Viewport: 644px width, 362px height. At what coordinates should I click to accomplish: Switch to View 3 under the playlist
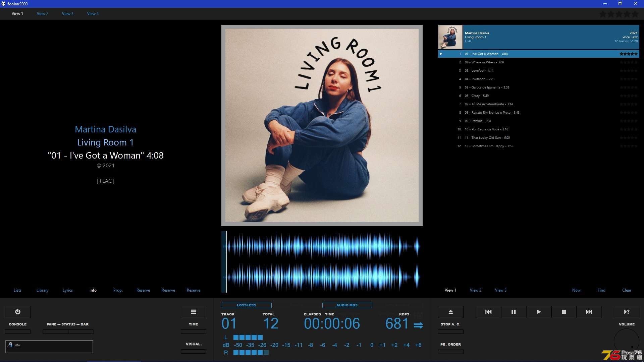pyautogui.click(x=501, y=290)
